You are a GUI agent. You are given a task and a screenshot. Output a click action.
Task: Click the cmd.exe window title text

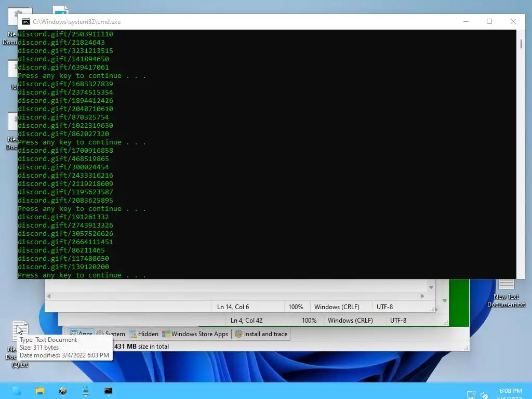(77, 22)
